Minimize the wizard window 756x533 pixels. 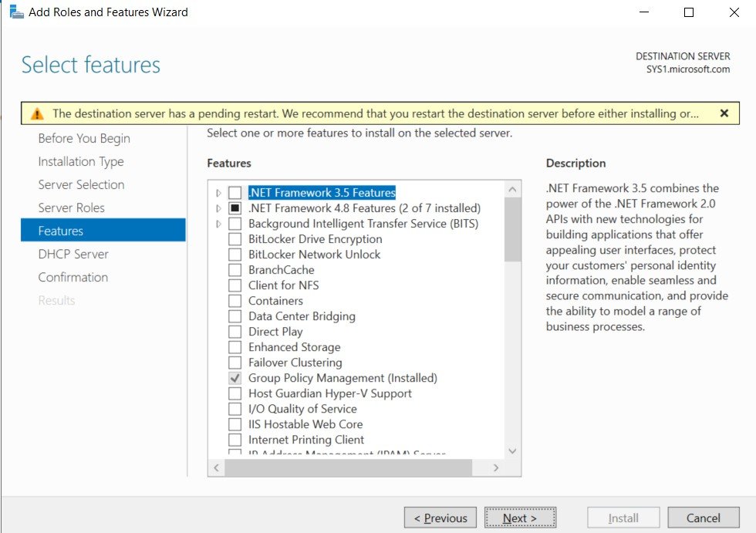(644, 12)
